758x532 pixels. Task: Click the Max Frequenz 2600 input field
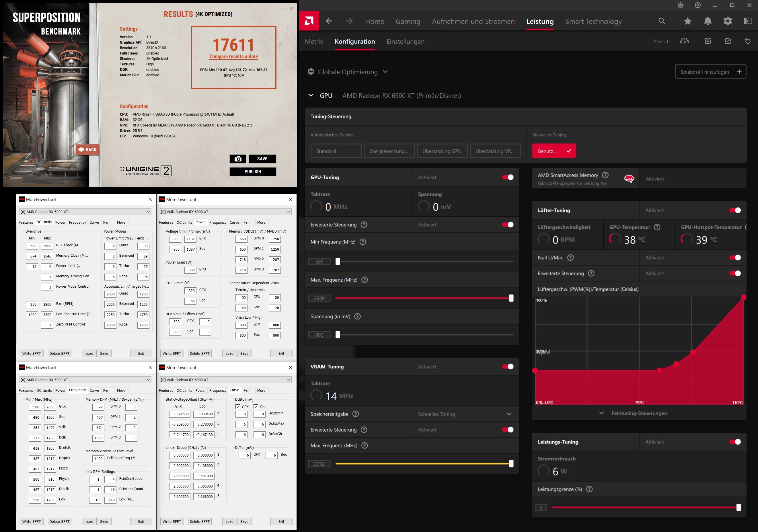coord(319,298)
